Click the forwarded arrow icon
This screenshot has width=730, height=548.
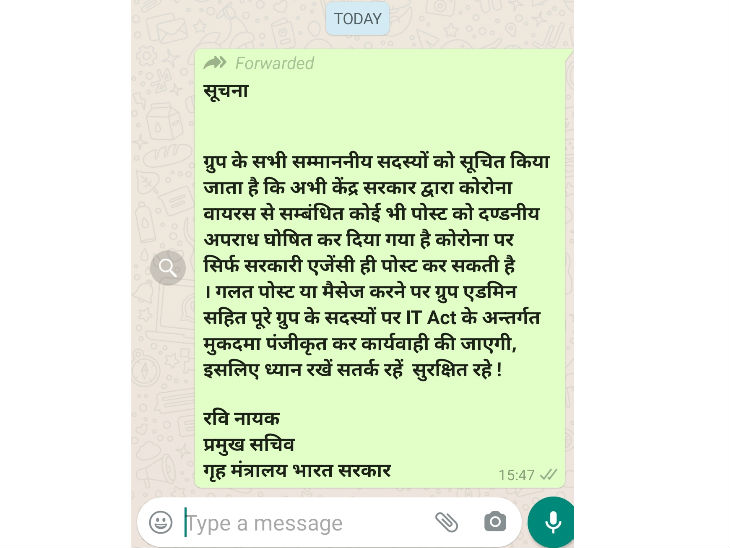pyautogui.click(x=215, y=62)
